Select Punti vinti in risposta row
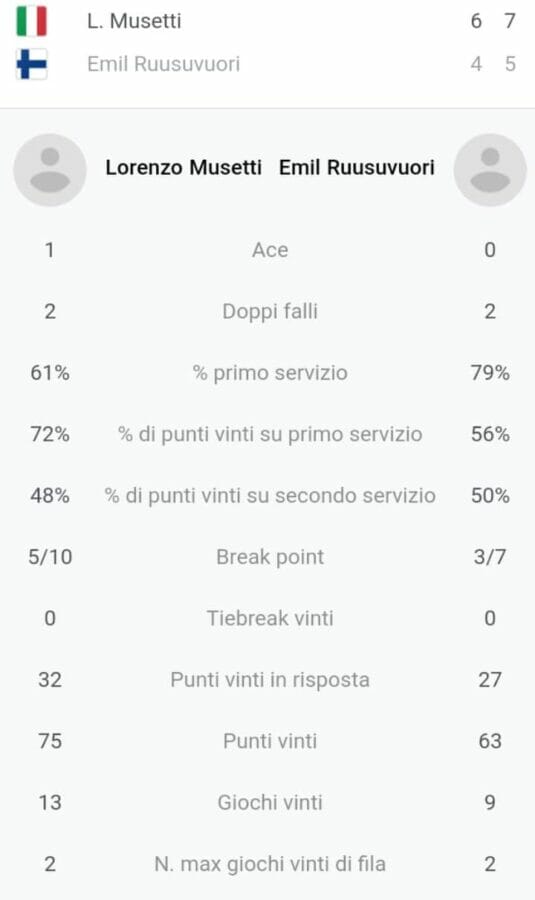Image resolution: width=535 pixels, height=900 pixels. [268, 680]
